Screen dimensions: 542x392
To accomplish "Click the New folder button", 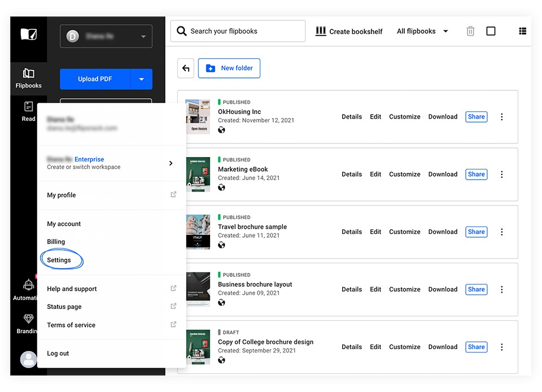I will pyautogui.click(x=229, y=68).
